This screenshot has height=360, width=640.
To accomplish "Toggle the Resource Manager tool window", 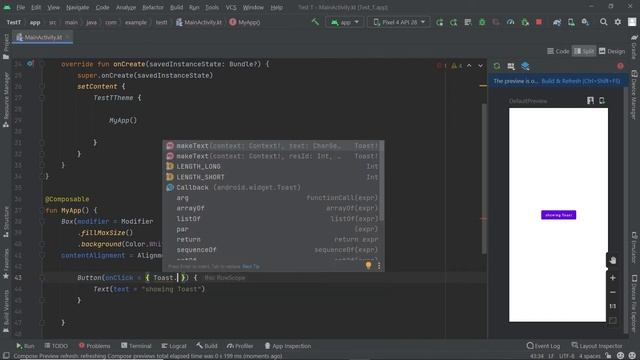I will coord(6,100).
